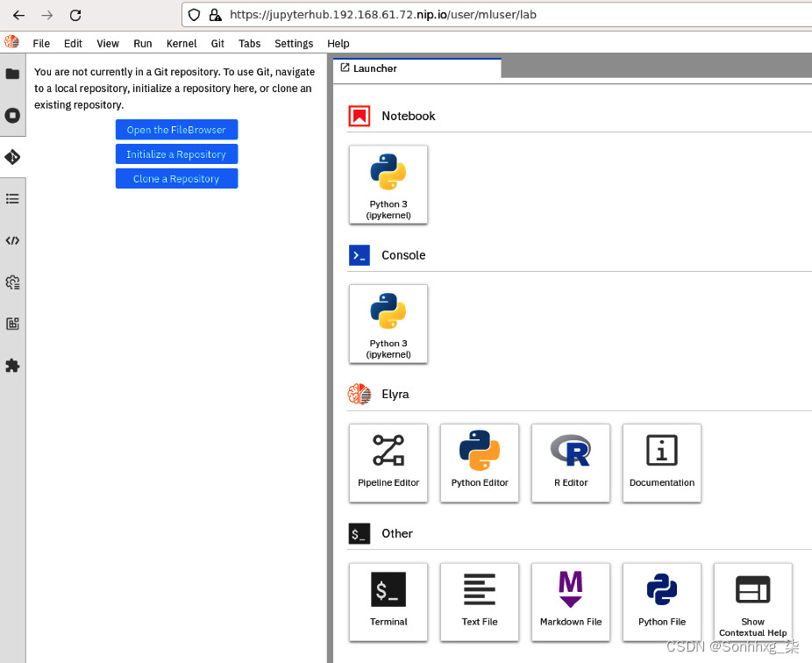Screen dimensions: 812x663
Task: Launch a Terminal
Action: 388,602
